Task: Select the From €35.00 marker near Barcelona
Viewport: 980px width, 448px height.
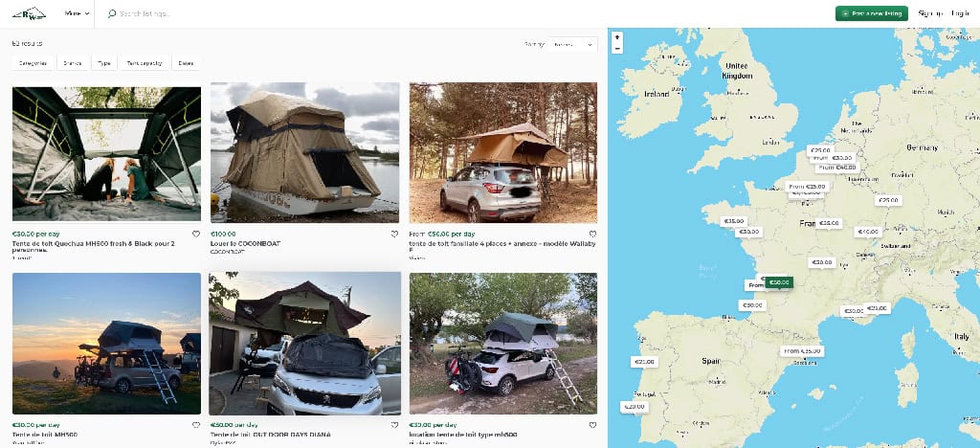Action: [x=802, y=351]
